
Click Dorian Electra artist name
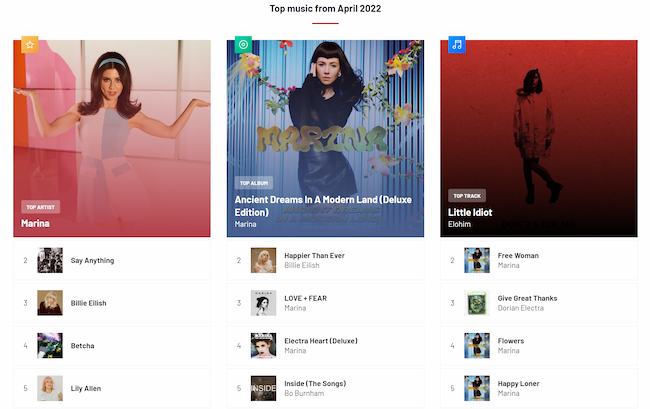click(521, 308)
